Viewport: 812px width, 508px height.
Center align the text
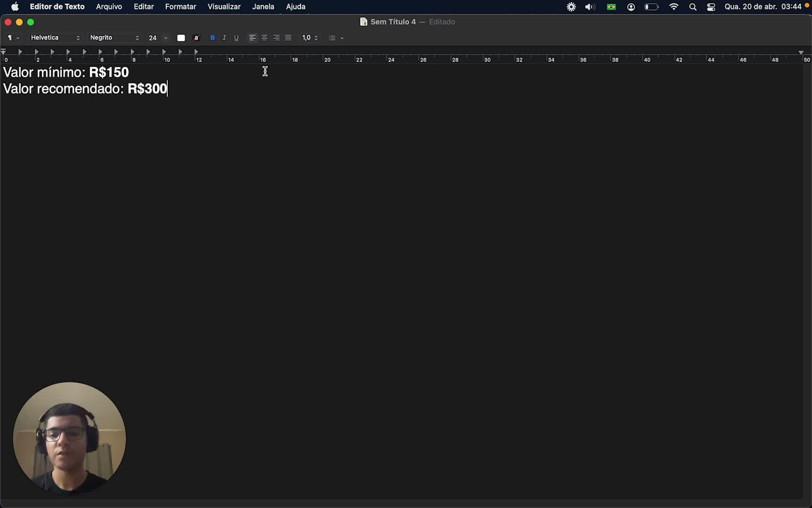[x=265, y=38]
